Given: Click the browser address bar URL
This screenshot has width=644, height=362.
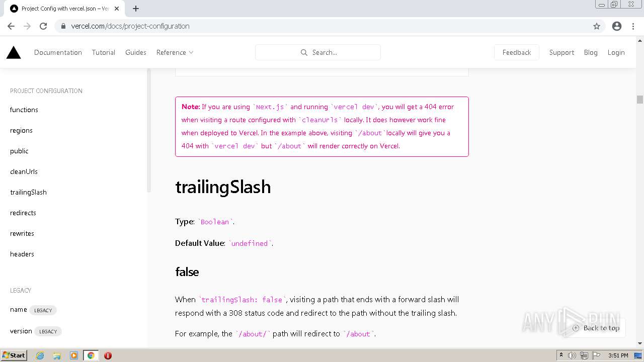Looking at the screenshot, I should click(130, 26).
